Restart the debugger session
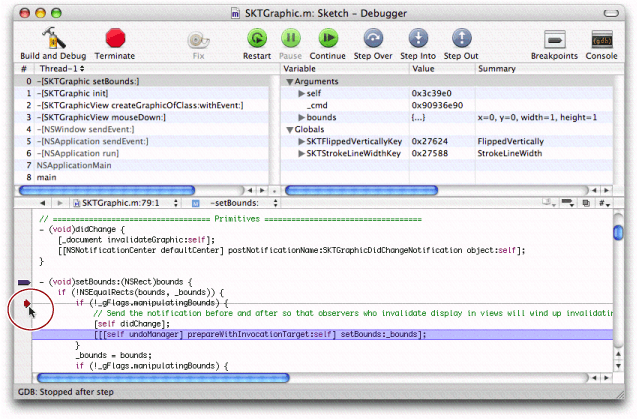The height and width of the screenshot is (419, 637). coord(257,39)
